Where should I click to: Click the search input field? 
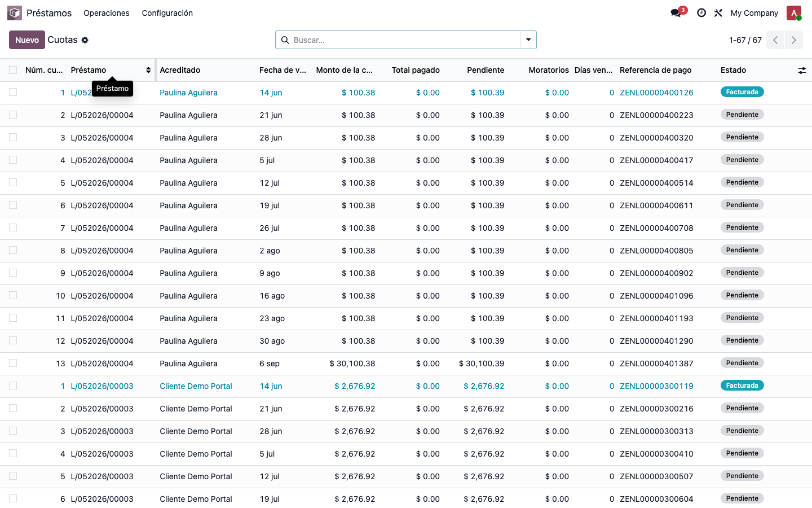(405, 40)
